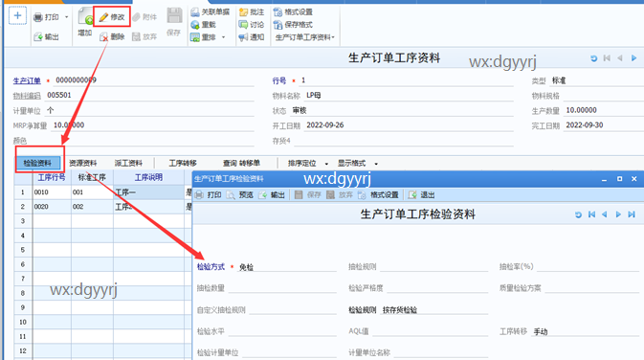Viewport: 644px width, 360px height.
Task: Select row 1 cell 0010
Action: [x=52, y=191]
